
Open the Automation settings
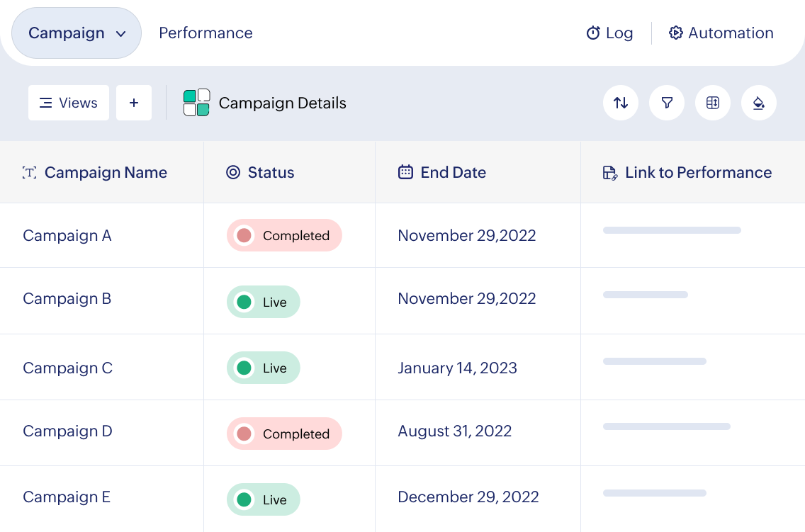[721, 33]
